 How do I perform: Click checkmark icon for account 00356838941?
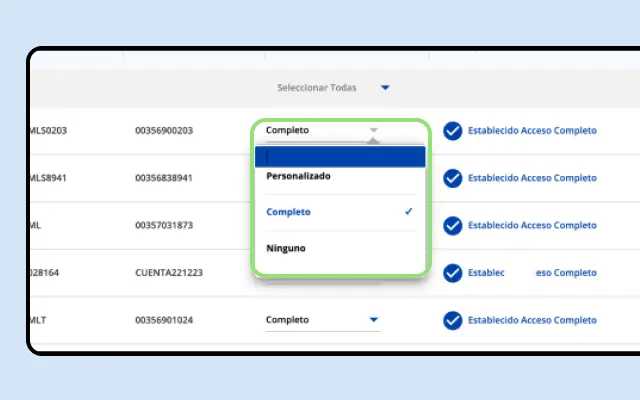453,178
